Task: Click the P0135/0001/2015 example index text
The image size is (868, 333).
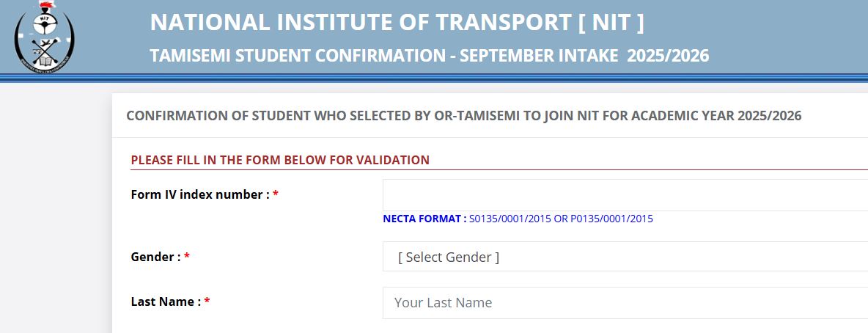Action: click(611, 219)
